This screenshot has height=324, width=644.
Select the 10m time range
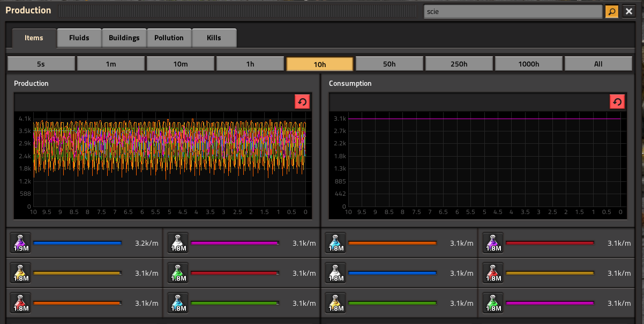181,64
